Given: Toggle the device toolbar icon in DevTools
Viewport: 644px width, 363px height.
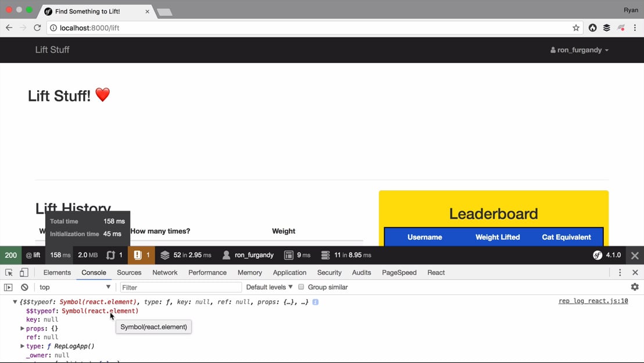Looking at the screenshot, I should pyautogui.click(x=24, y=272).
